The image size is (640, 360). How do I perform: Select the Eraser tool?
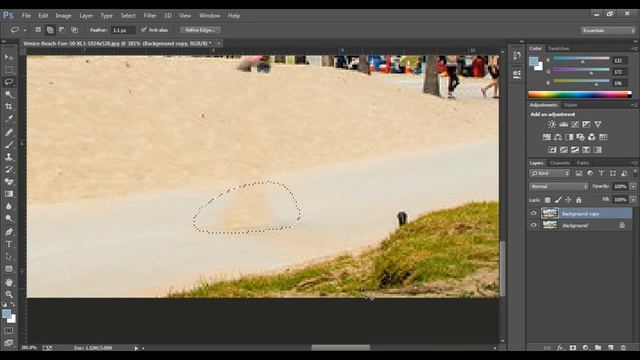(9, 182)
